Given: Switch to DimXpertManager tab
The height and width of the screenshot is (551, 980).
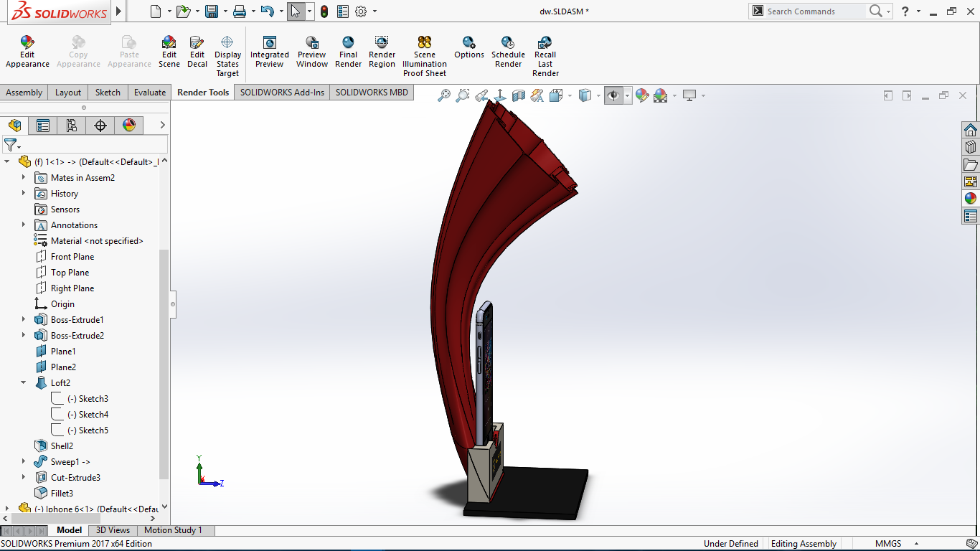Looking at the screenshot, I should tap(100, 126).
